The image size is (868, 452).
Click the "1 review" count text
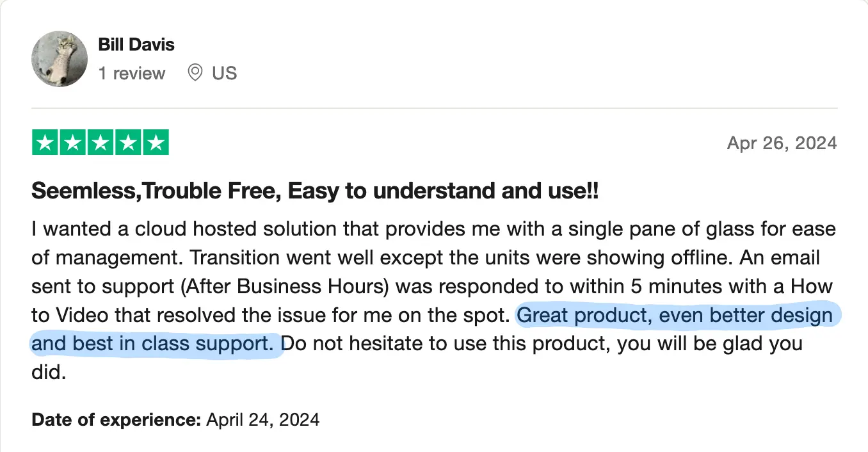132,74
